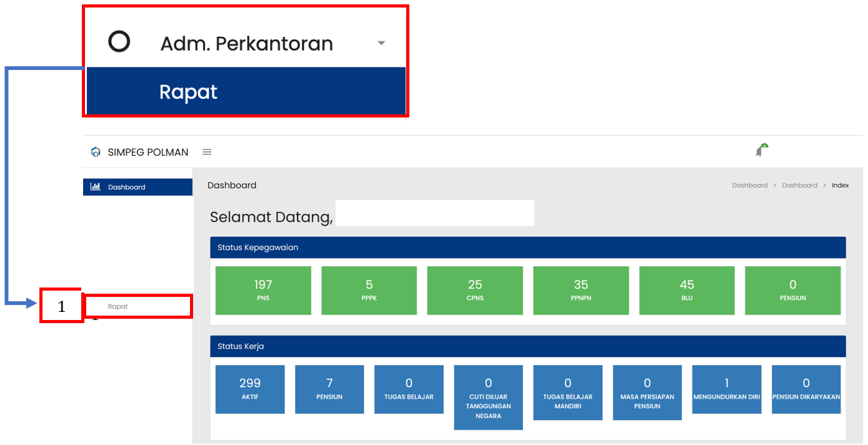The height and width of the screenshot is (445, 868).
Task: Click the Index breadcrumb at top right
Action: point(840,186)
